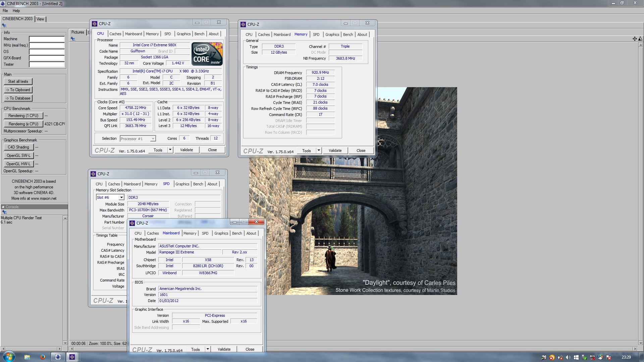644x362 pixels.
Task: Open SPD tab in the Memory window
Action: click(x=316, y=35)
